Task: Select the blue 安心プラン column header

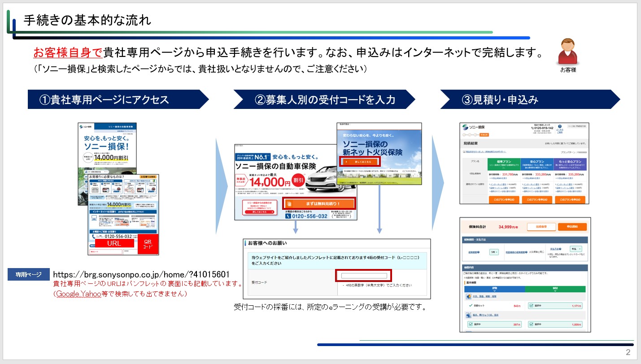Action: point(537,164)
